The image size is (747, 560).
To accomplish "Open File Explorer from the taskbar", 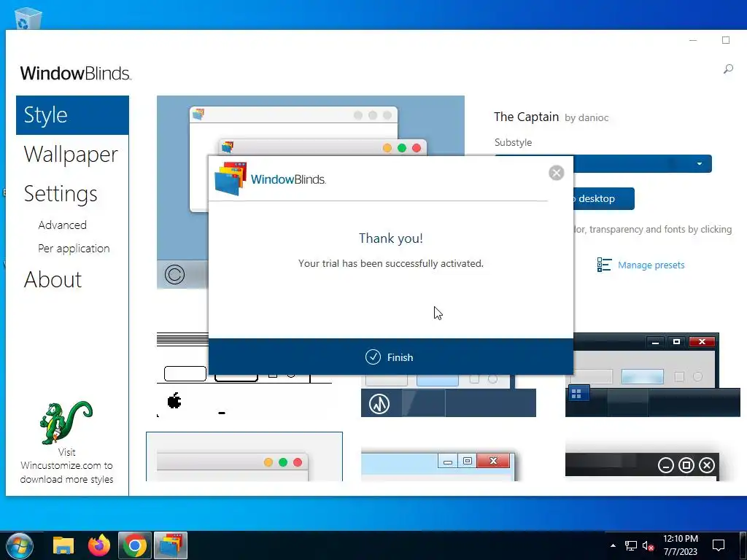I will (x=63, y=545).
